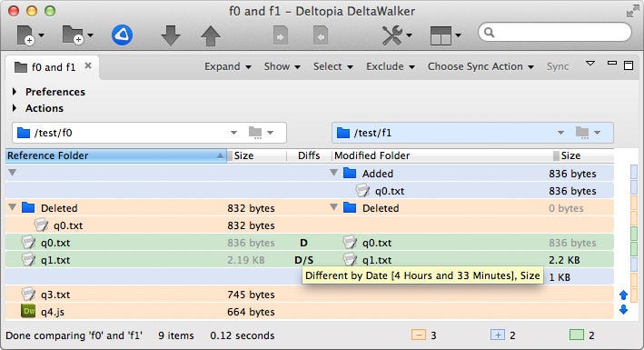Click 745 bytes size for q3.txt

click(x=251, y=295)
